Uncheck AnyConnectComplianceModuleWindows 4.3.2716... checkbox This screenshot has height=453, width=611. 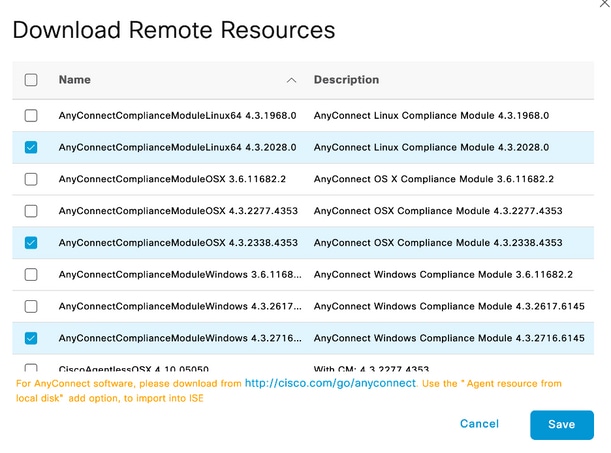31,338
